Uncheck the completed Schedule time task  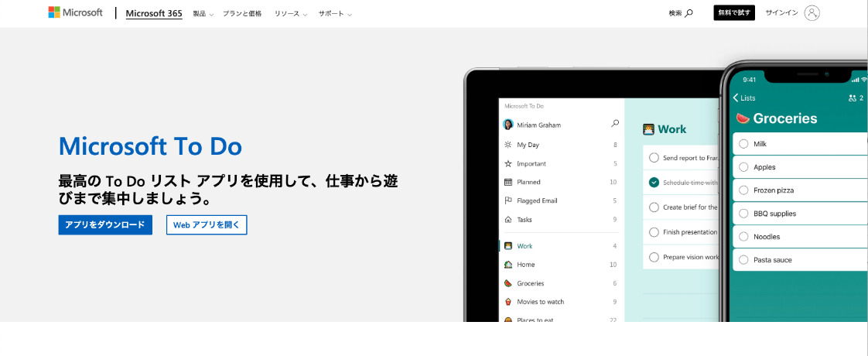[x=654, y=183]
